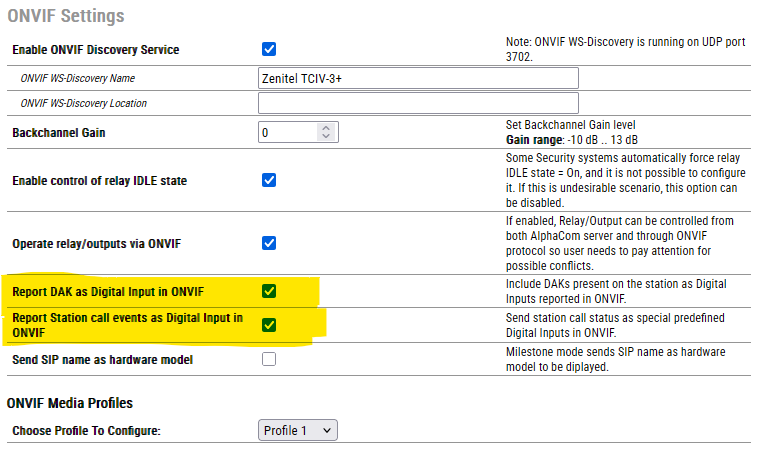Open the Profile 1 dropdown
The height and width of the screenshot is (452, 767).
pyautogui.click(x=298, y=430)
